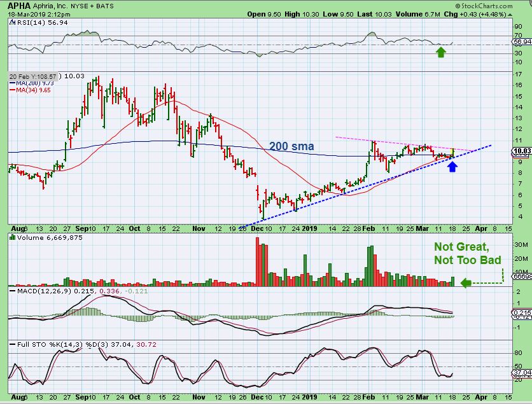The image size is (532, 404).
Task: Click the Volume 6.7M header value
Action: [x=417, y=15]
